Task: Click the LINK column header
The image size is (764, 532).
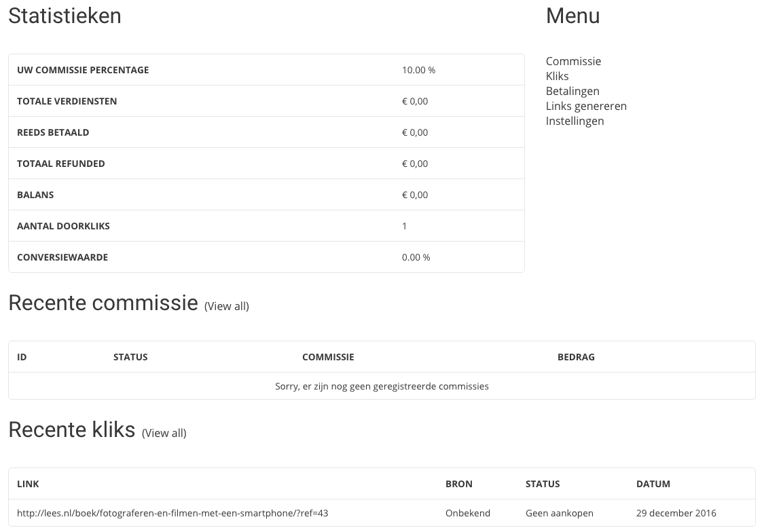Action: [x=28, y=484]
